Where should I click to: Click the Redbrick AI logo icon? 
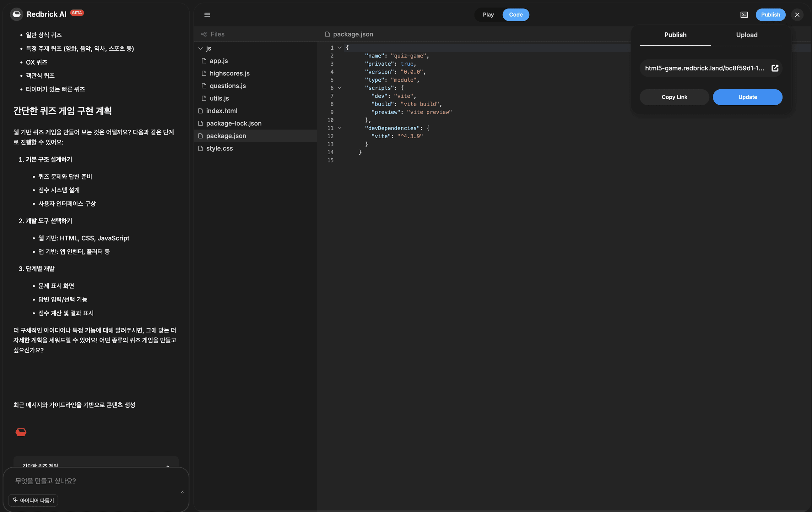17,14
